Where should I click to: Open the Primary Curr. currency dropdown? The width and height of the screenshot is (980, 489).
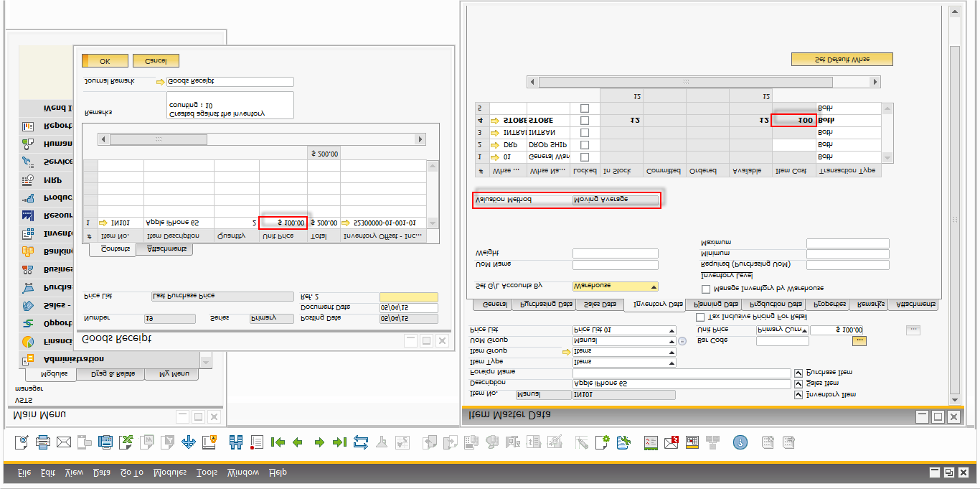(804, 330)
